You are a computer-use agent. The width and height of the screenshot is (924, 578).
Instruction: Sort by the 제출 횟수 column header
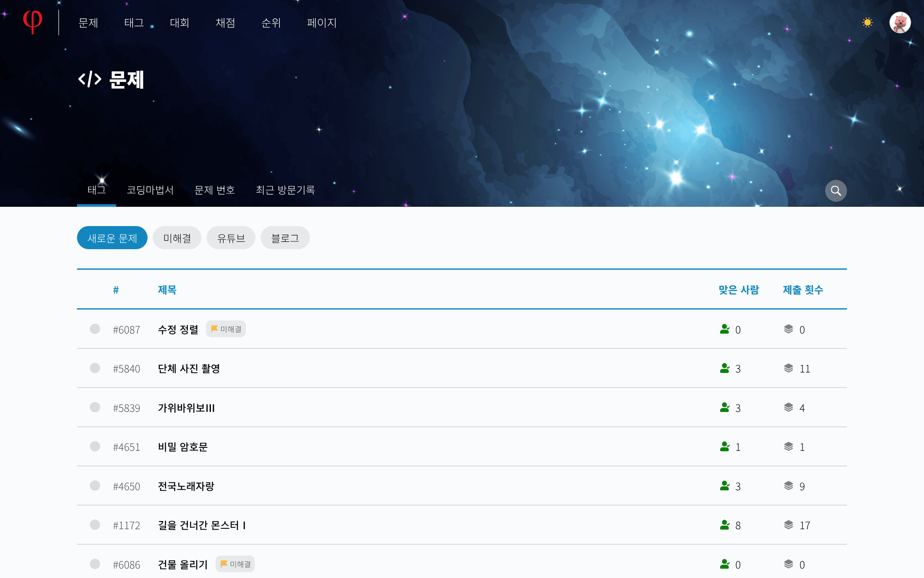[803, 290]
